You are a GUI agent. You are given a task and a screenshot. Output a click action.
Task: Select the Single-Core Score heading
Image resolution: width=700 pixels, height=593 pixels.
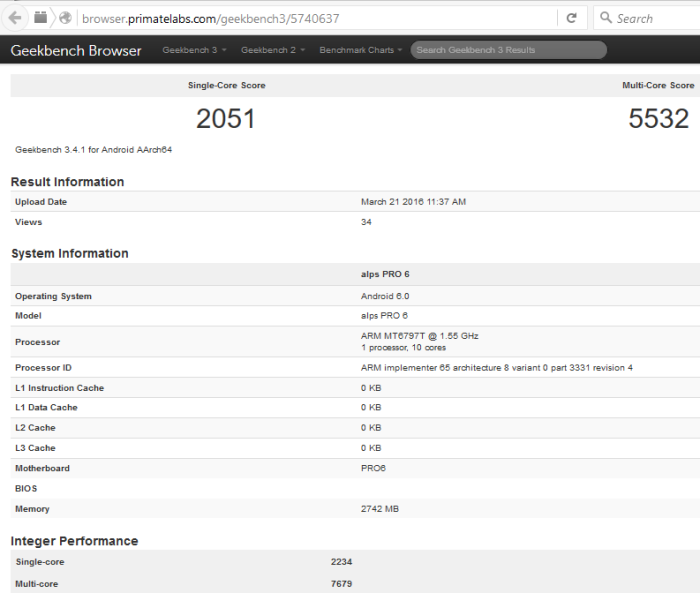(226, 85)
